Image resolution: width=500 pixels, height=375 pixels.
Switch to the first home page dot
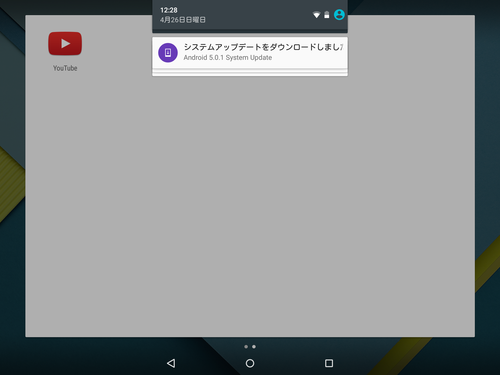tap(246, 347)
